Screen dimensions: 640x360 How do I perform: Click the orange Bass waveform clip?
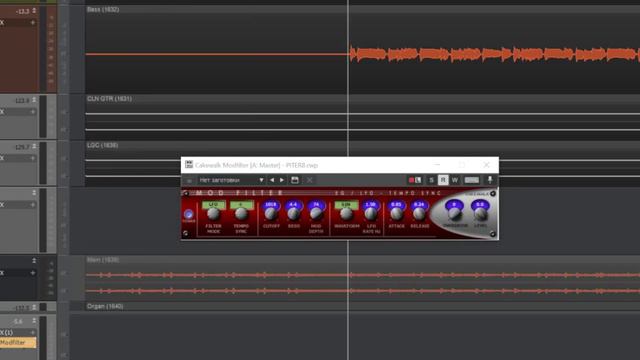(494, 54)
